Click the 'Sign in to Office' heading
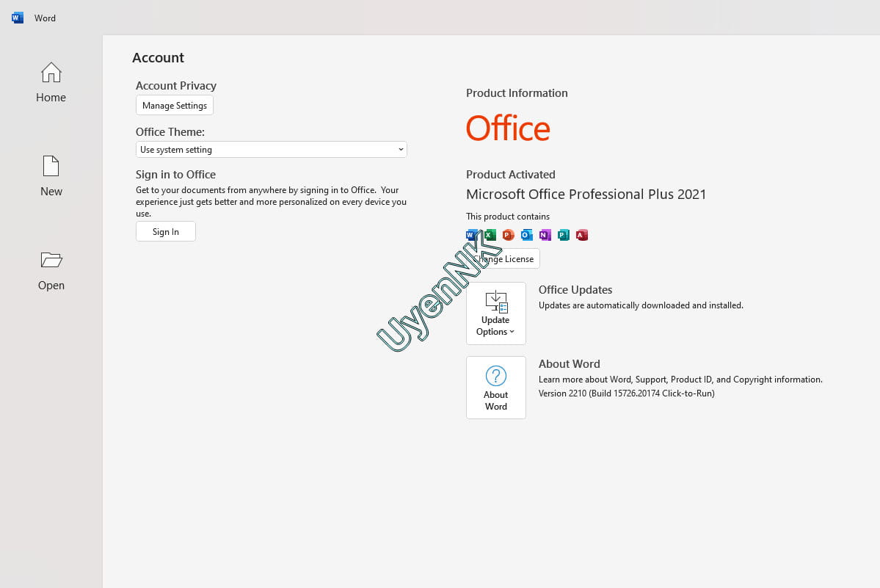 pos(175,175)
